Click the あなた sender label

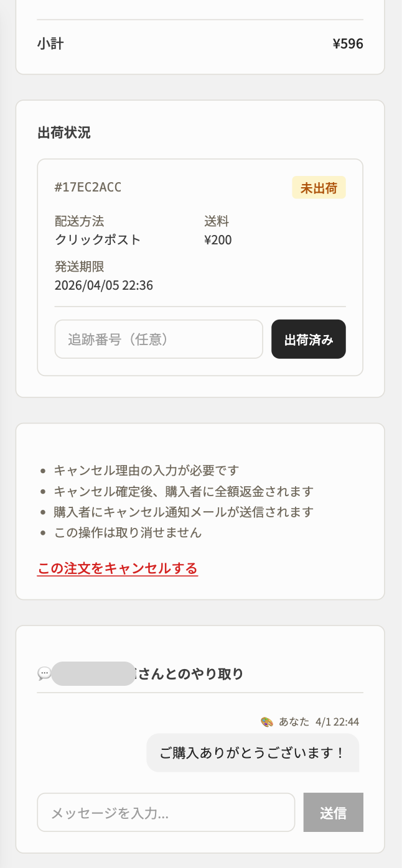(294, 722)
